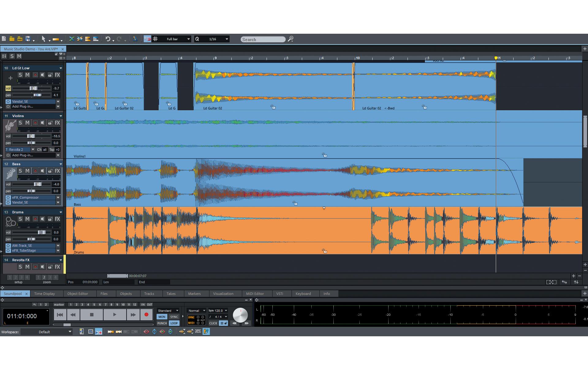
Task: Click the crossfade X icon in toolbar
Action: (x=71, y=39)
